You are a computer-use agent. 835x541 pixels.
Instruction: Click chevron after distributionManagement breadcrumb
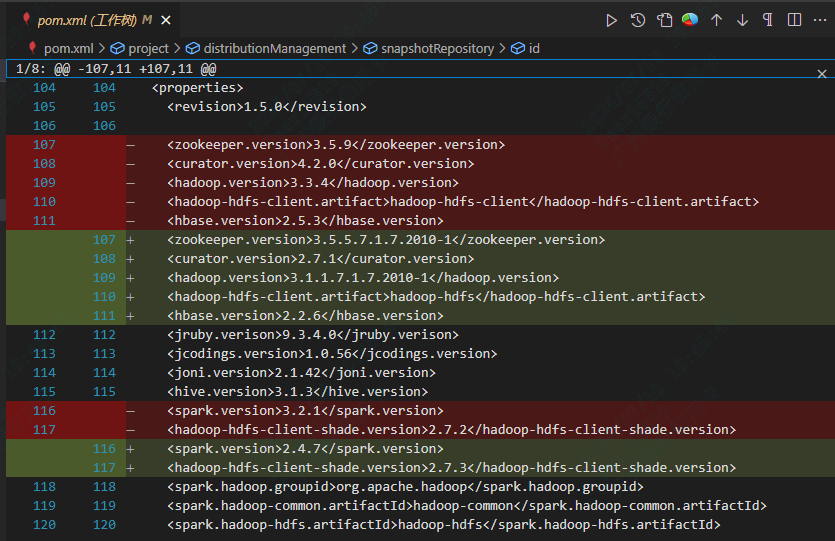click(355, 48)
